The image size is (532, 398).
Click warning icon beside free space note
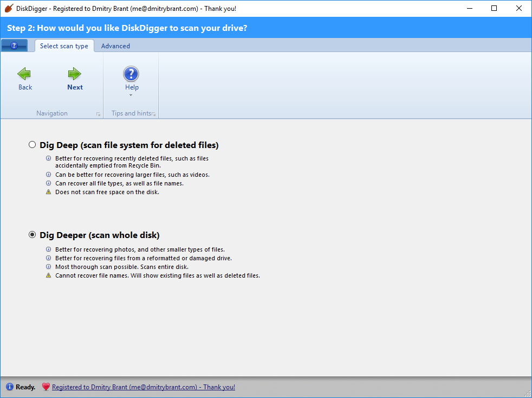[49, 192]
